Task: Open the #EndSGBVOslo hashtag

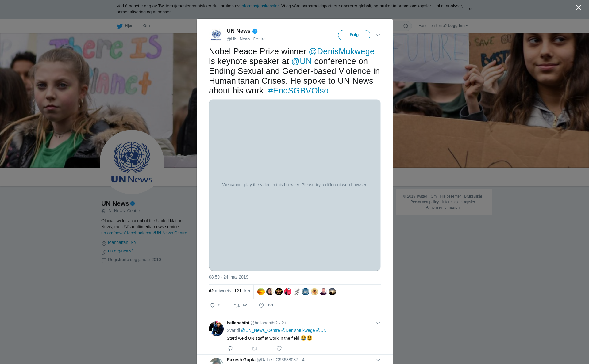Action: (298, 91)
